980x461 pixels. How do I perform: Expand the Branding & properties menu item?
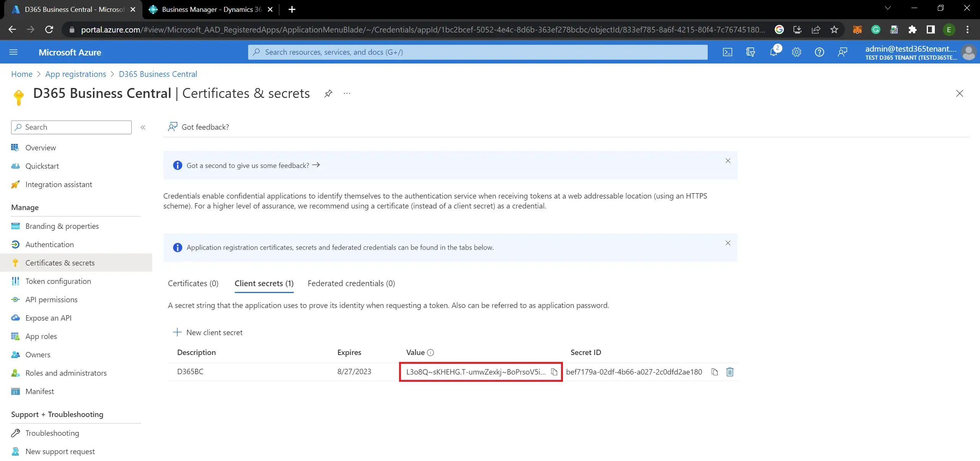tap(62, 225)
